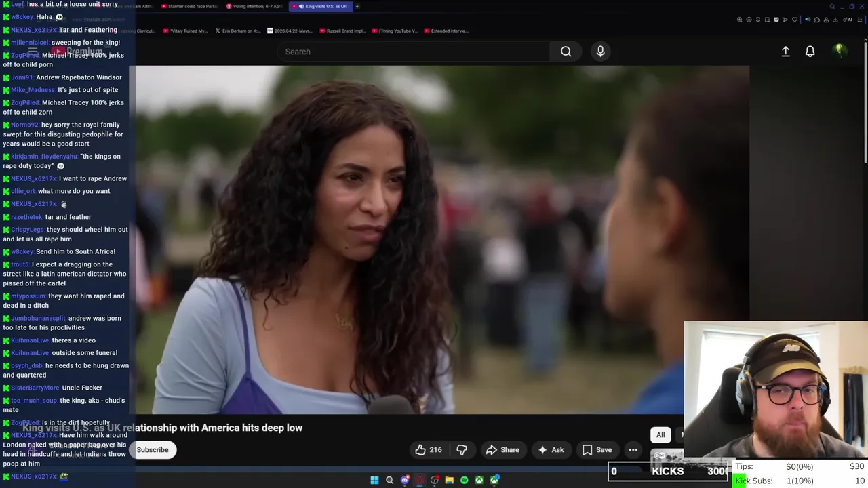The image size is (868, 488).
Task: Mute the King visits U.S. tab audio
Action: tap(301, 6)
